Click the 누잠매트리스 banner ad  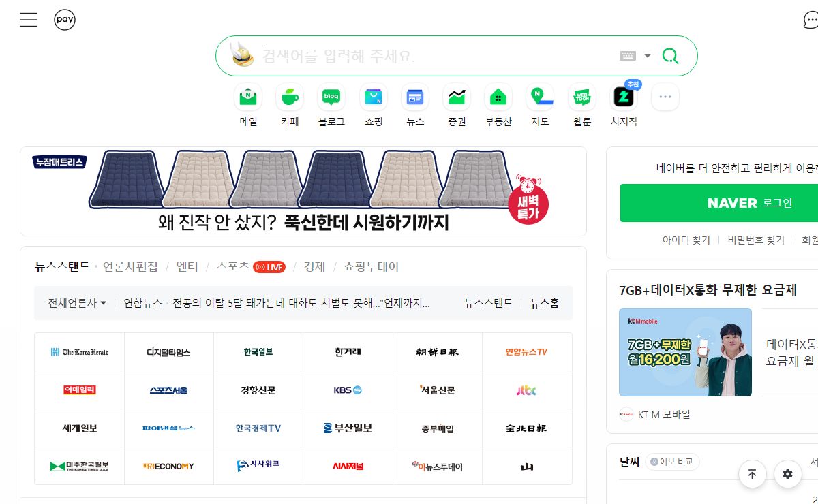pyautogui.click(x=303, y=191)
